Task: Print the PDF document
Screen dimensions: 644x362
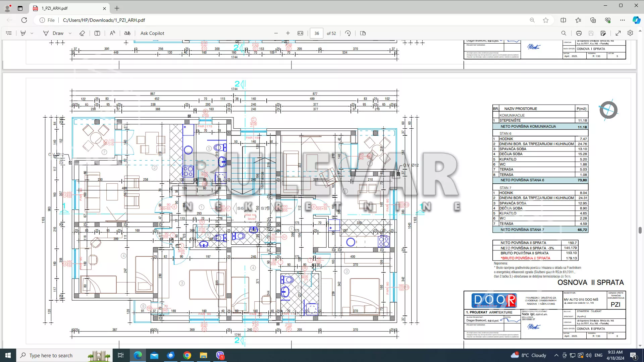Action: [579, 33]
